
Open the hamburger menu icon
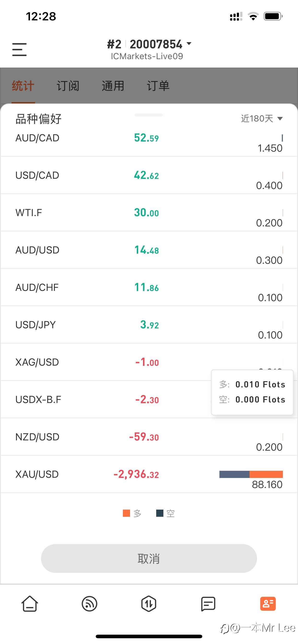(19, 49)
